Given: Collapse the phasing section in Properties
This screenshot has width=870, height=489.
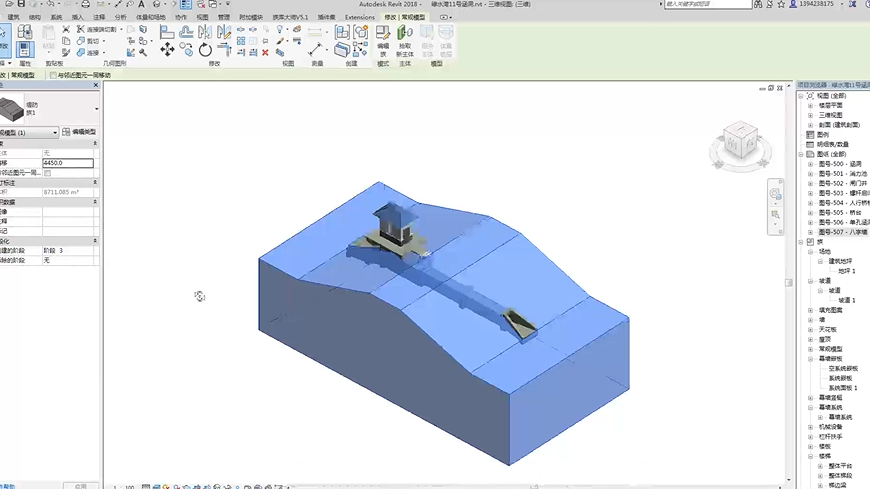Looking at the screenshot, I should tap(95, 241).
